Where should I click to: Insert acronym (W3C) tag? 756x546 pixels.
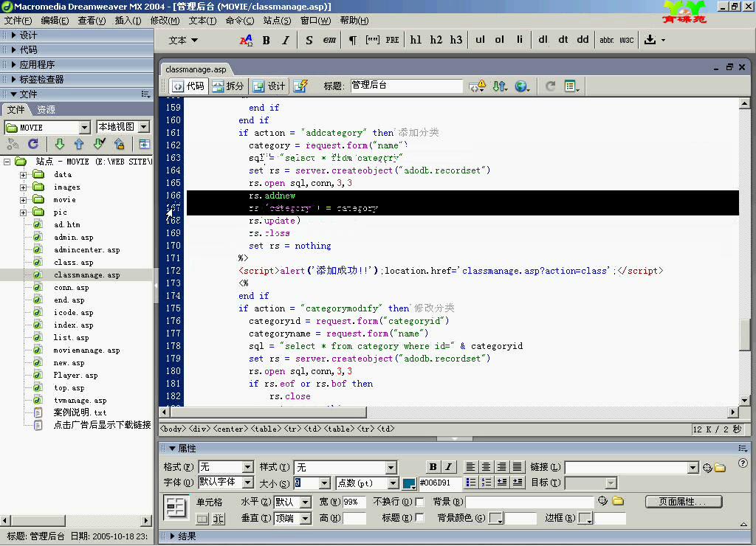[626, 41]
